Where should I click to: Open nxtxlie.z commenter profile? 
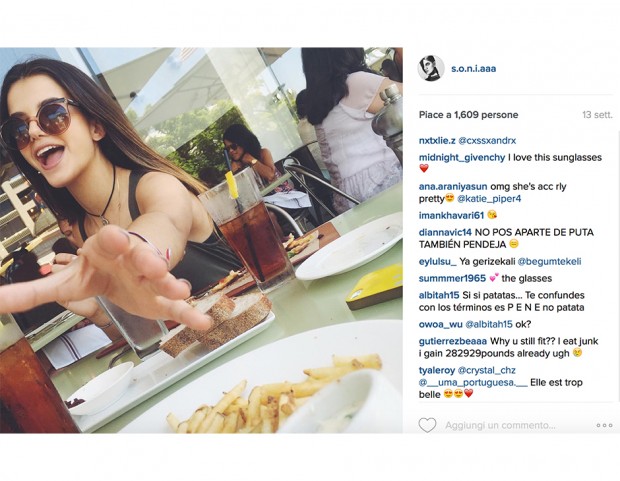(437, 140)
